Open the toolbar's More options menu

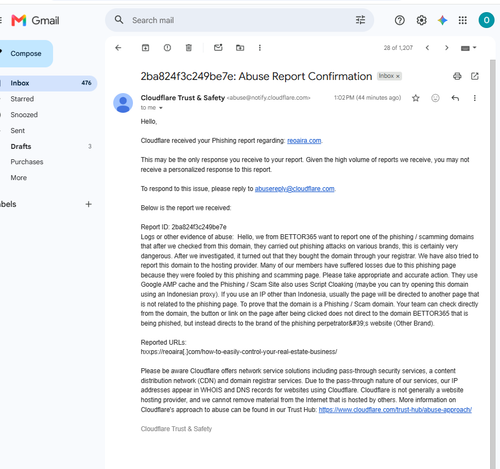[x=260, y=48]
